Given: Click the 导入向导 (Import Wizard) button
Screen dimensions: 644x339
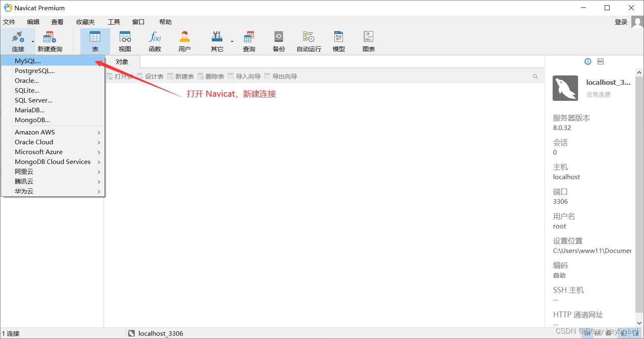Looking at the screenshot, I should tap(245, 77).
